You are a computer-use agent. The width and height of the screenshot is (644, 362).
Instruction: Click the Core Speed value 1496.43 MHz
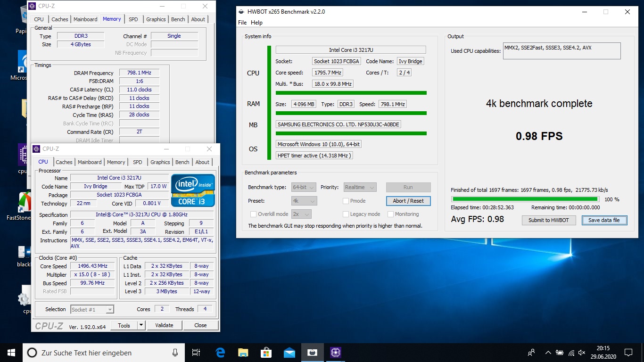92,266
